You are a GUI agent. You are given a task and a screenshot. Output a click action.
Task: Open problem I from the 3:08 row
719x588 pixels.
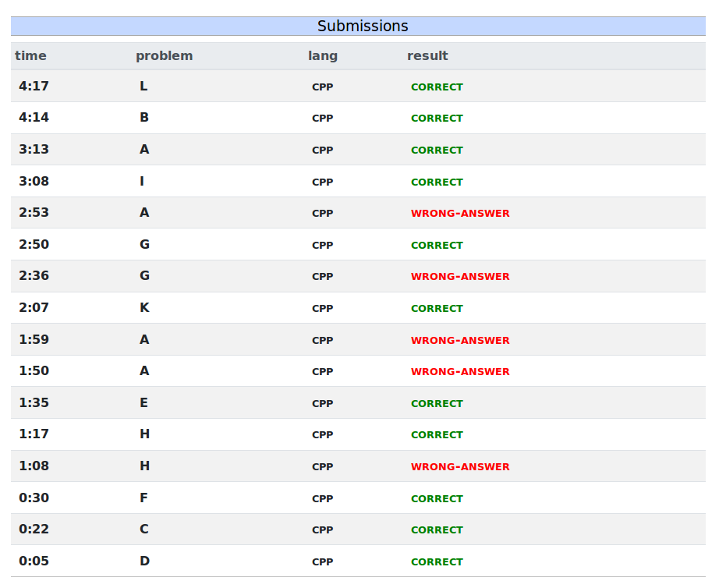(142, 182)
